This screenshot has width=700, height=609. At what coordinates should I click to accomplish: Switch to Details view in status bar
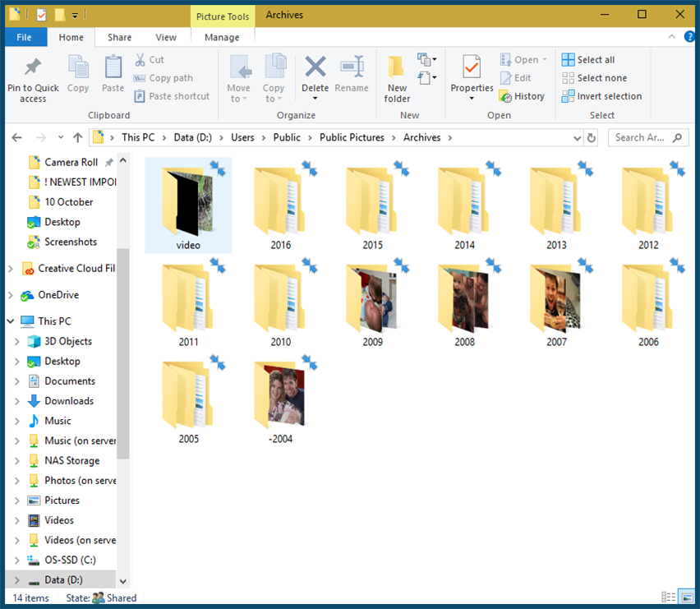point(668,597)
